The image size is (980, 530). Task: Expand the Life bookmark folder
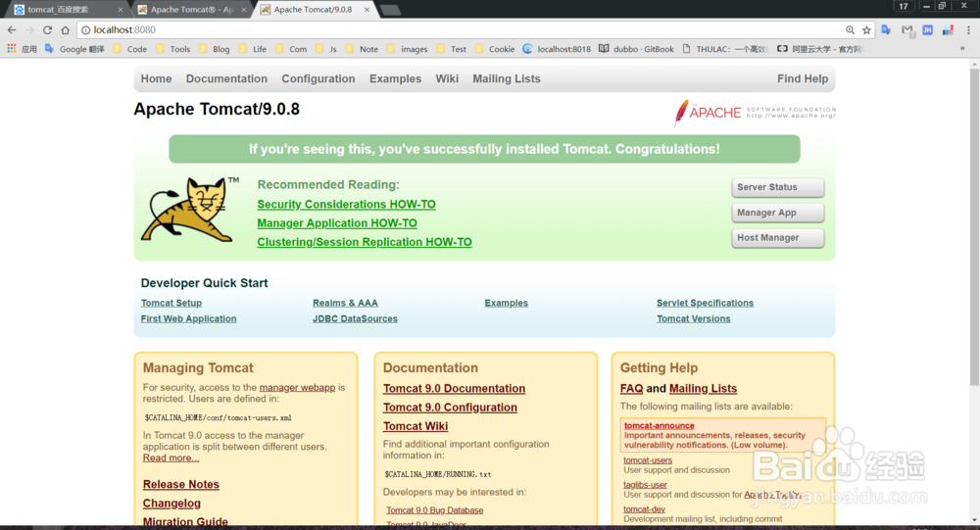[x=253, y=49]
